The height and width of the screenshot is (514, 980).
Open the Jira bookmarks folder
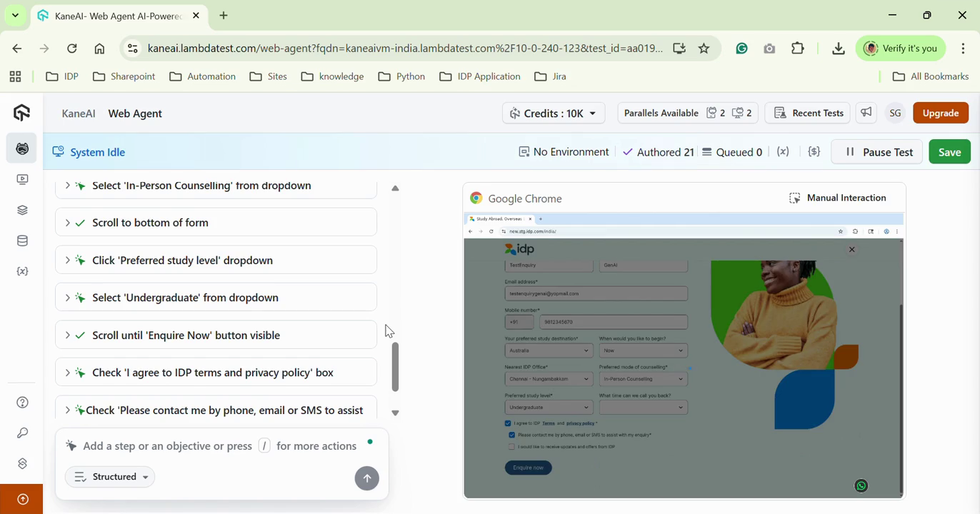[551, 76]
